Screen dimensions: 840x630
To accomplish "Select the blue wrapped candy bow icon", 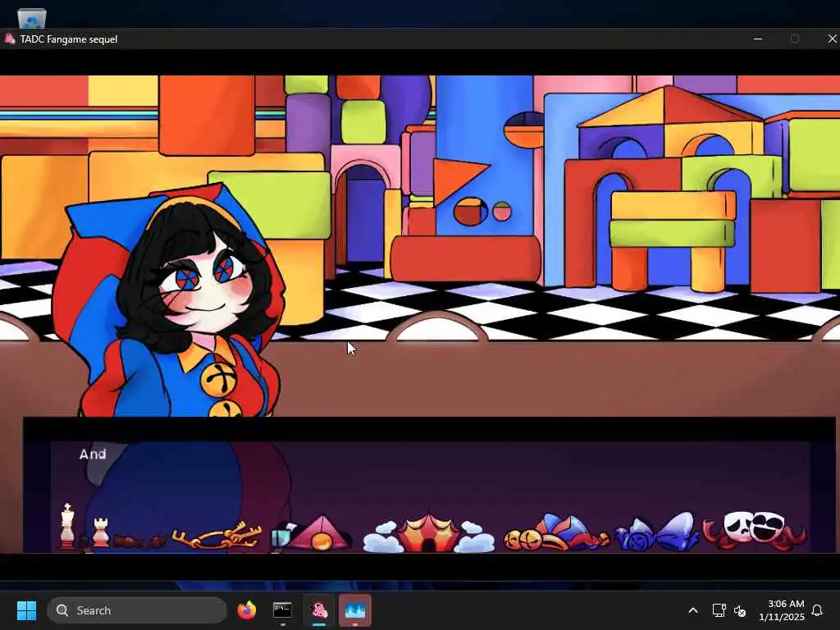I will tap(658, 532).
